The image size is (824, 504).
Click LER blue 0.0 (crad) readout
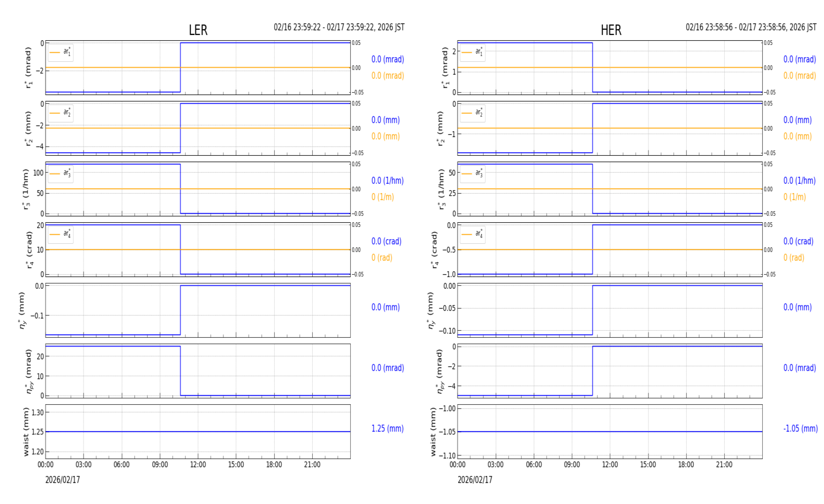386,242
